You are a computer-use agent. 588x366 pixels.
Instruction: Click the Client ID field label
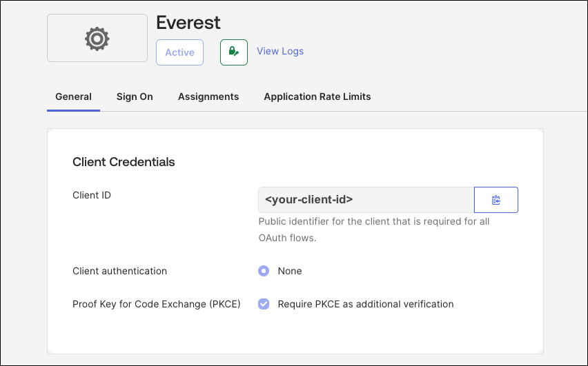coord(92,195)
